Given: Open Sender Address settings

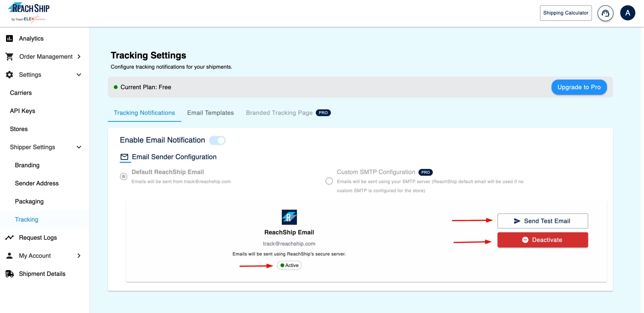Looking at the screenshot, I should pyautogui.click(x=37, y=183).
